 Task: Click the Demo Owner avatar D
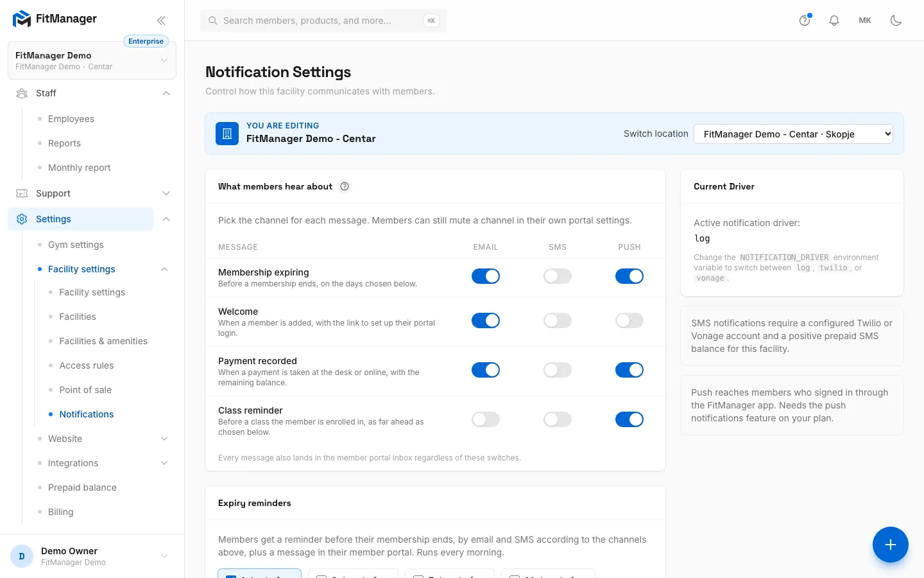point(22,556)
